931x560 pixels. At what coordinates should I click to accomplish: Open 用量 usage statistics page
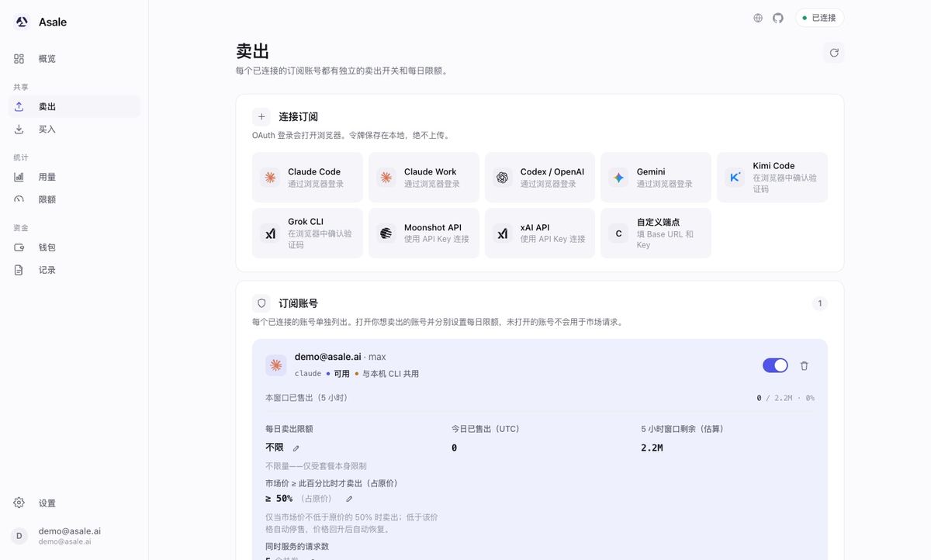click(x=74, y=177)
